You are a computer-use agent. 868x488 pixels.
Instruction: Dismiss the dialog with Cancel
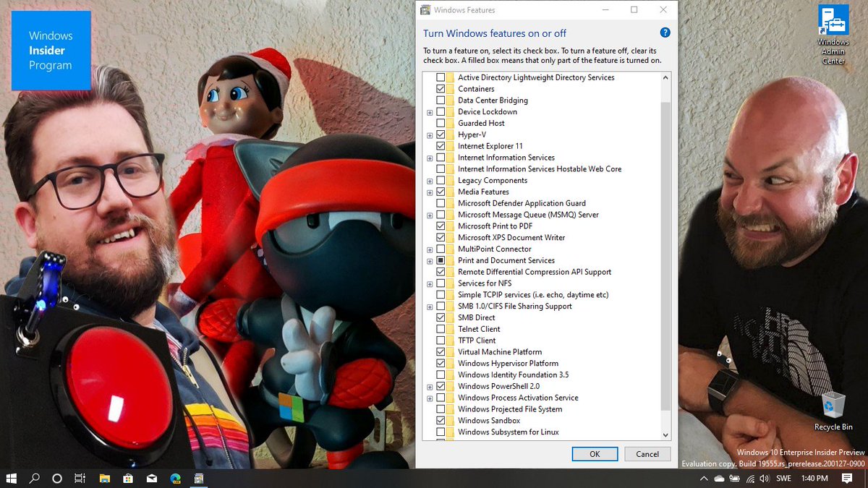click(647, 454)
